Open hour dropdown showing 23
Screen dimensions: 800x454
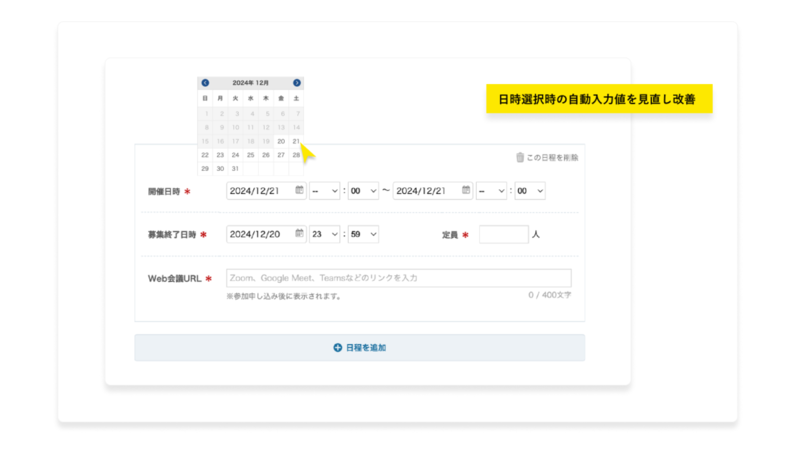tap(324, 234)
